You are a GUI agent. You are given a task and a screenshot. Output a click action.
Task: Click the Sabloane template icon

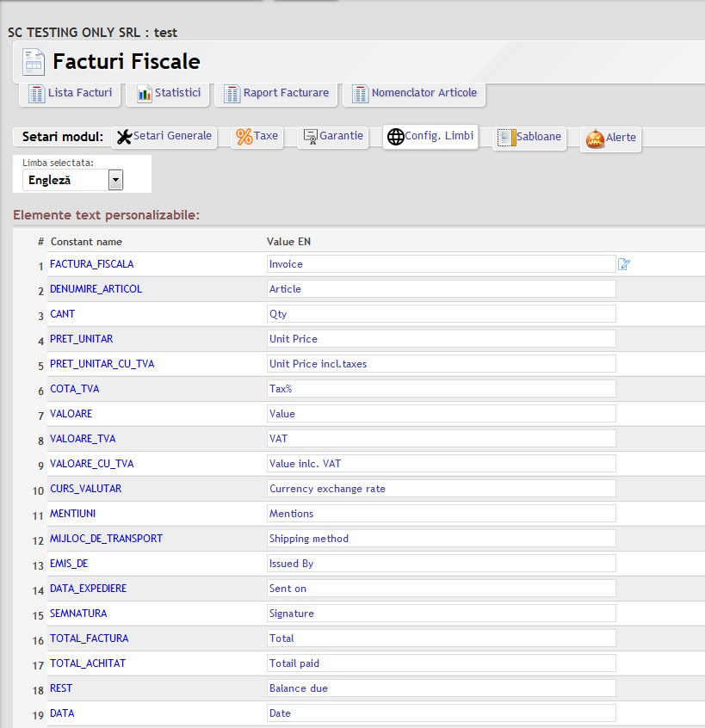[x=505, y=138]
